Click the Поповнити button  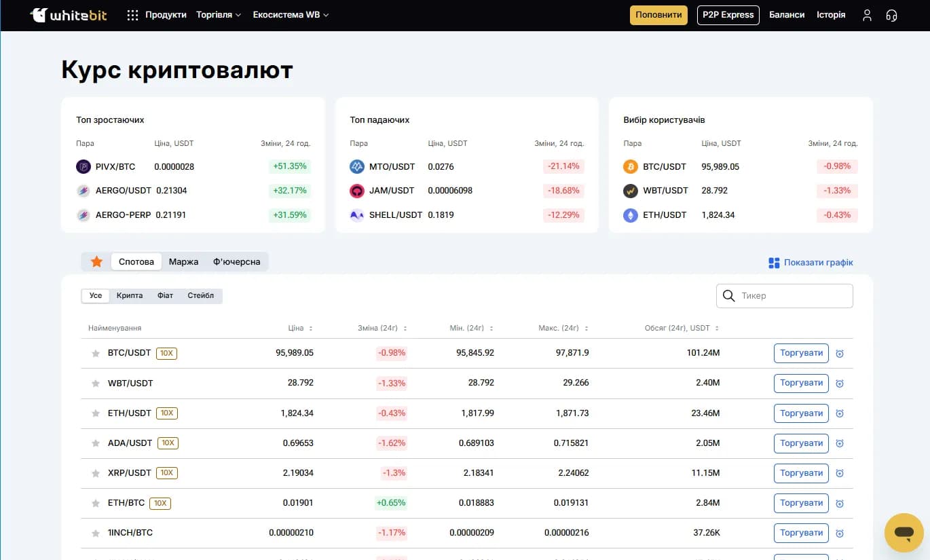click(658, 15)
